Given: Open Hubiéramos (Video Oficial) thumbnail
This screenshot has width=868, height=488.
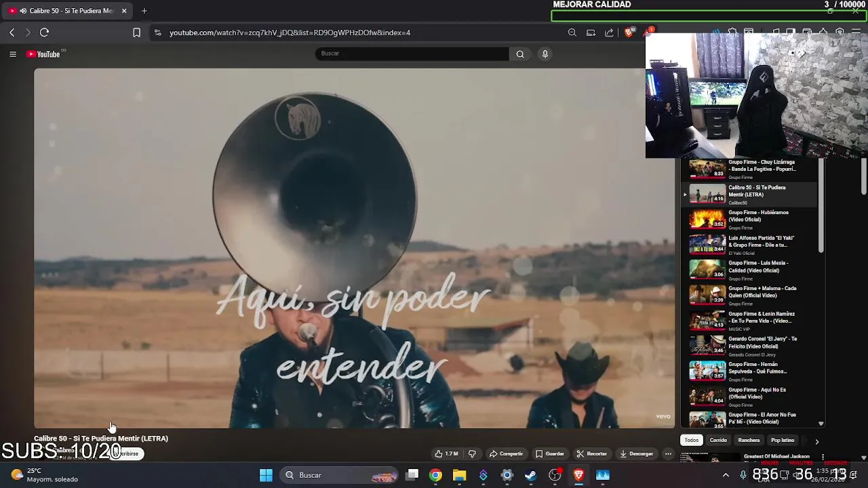Looking at the screenshot, I should point(707,219).
